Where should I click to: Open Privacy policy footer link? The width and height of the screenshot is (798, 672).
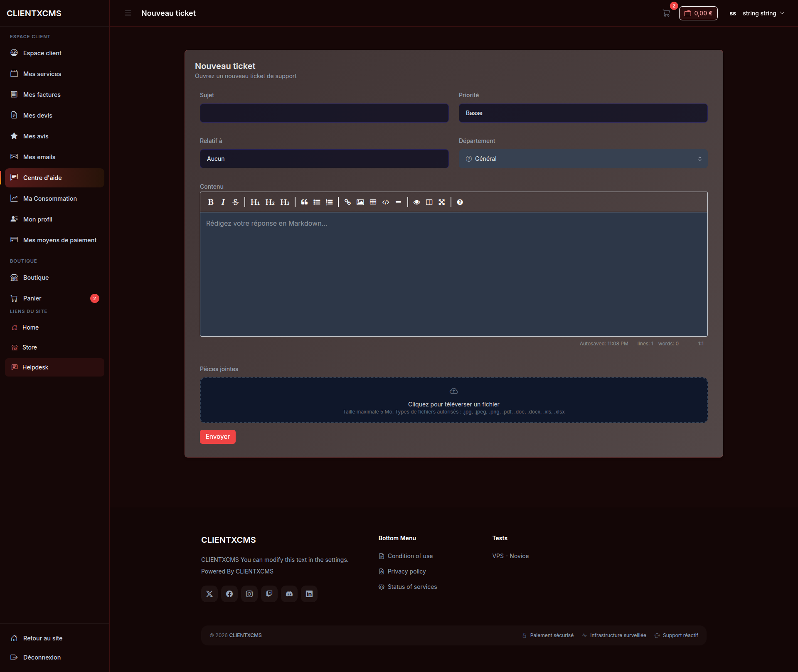402,571
